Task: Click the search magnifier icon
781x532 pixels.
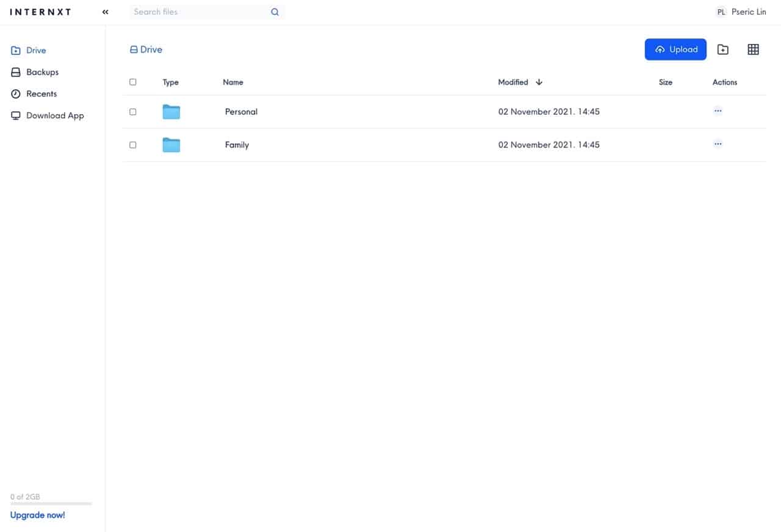Action: point(275,12)
